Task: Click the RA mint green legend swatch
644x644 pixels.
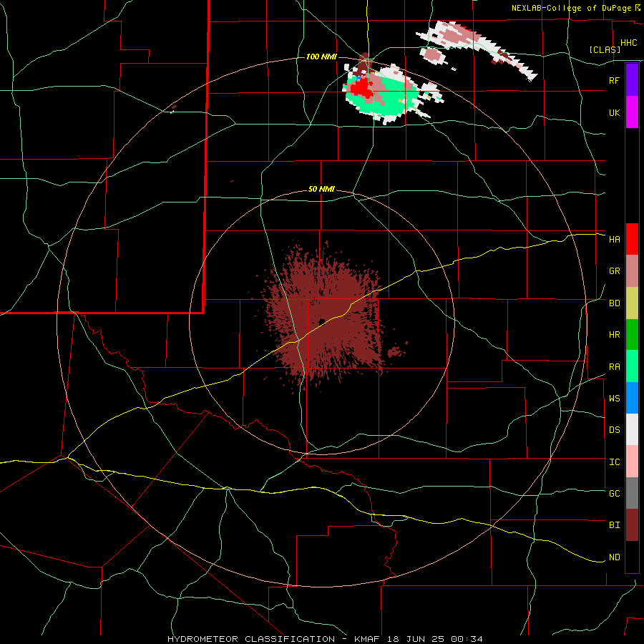Action: [x=632, y=366]
